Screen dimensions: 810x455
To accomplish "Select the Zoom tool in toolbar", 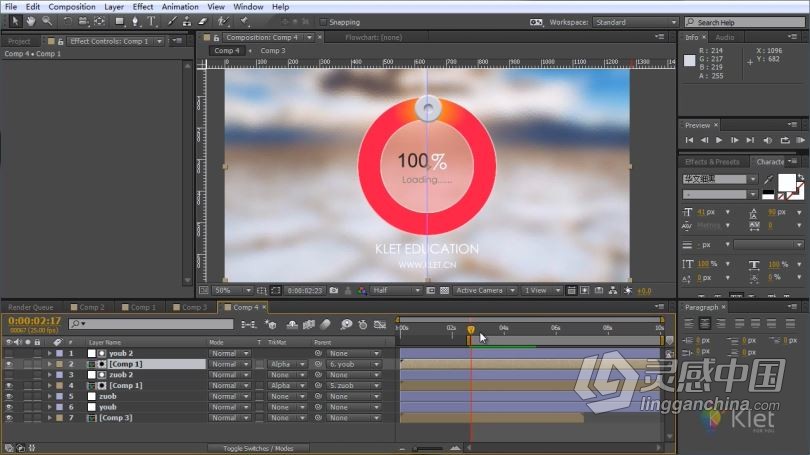I will pos(47,21).
